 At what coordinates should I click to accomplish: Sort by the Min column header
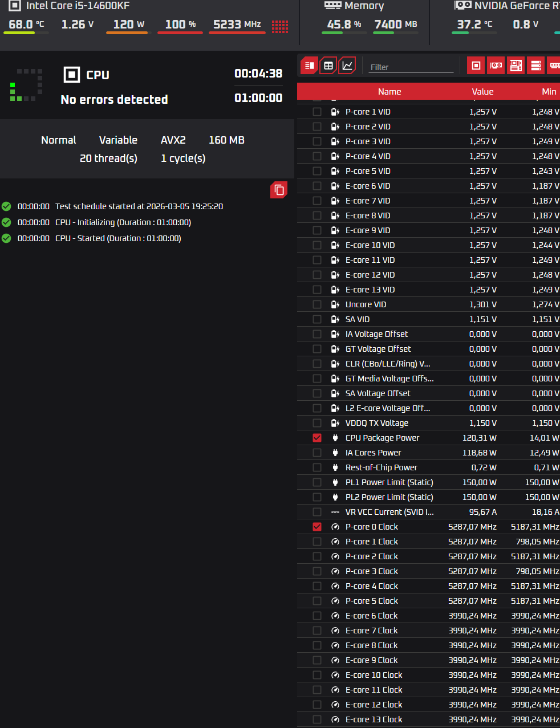pos(549,91)
